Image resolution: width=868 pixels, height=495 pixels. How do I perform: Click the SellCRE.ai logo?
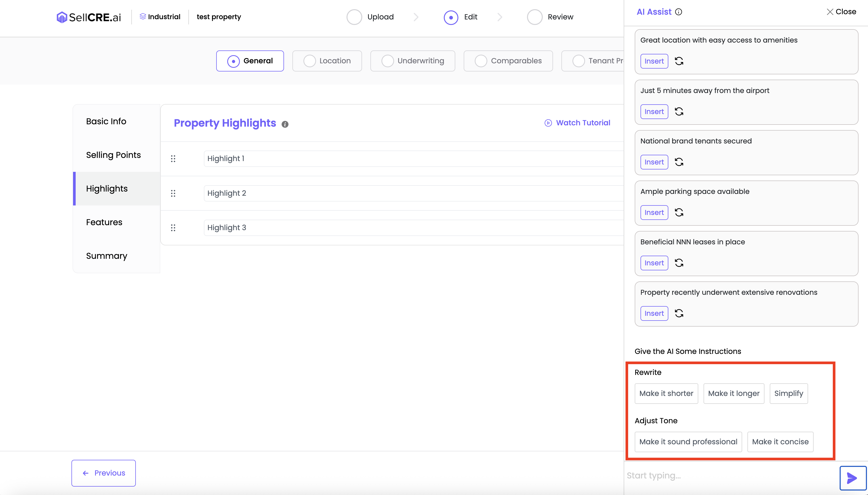pos(89,17)
